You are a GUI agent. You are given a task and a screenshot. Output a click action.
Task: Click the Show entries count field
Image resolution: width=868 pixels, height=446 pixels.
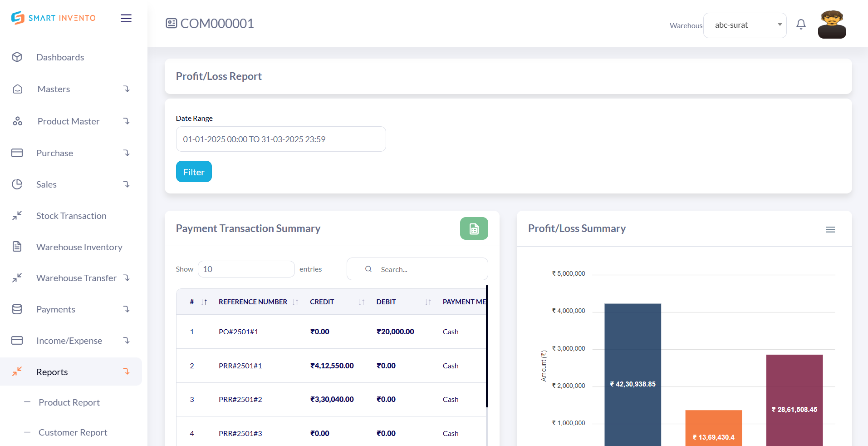coord(246,269)
